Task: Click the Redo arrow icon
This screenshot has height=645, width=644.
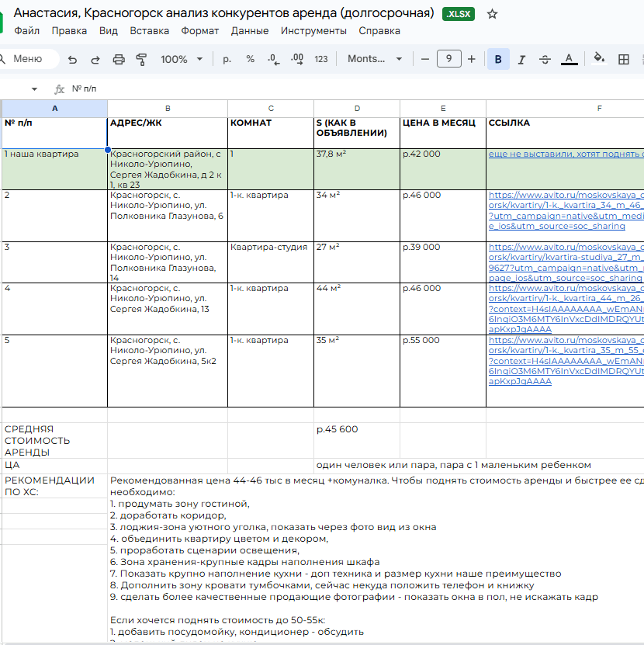Action: (95, 59)
